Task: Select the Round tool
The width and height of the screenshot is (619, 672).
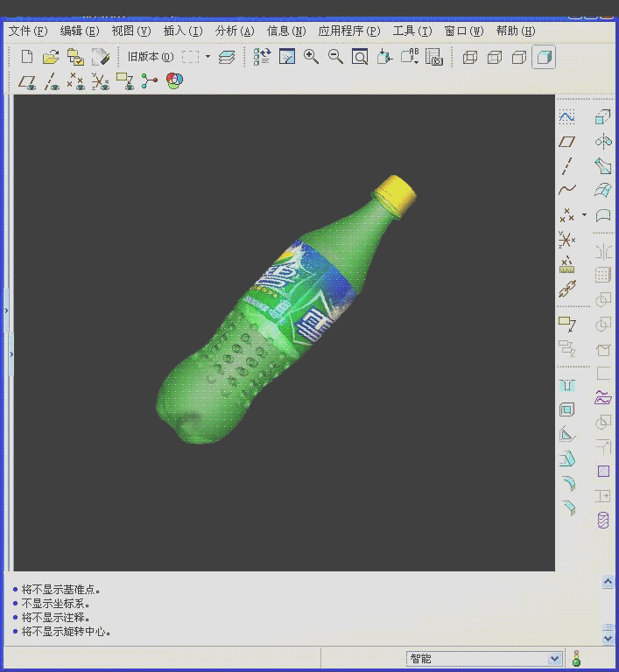Action: click(x=569, y=483)
